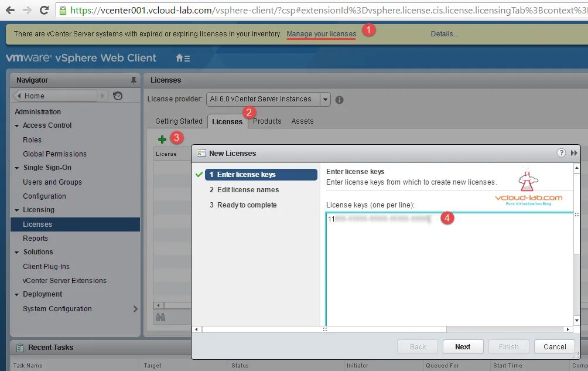588x371 pixels.
Task: Expand System Configuration using its chevron
Action: tap(135, 309)
